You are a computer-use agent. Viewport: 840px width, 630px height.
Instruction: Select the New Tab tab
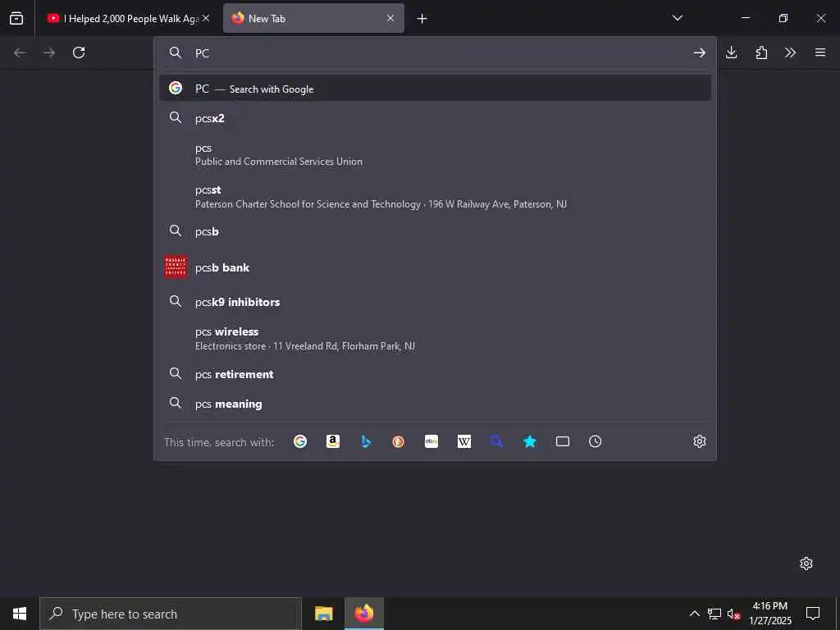313,18
